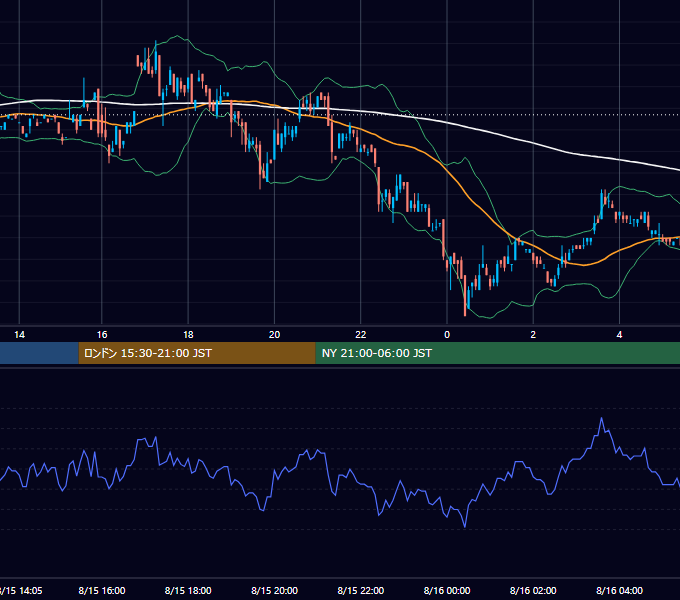Click the 8/16 00:00 date label

pos(447,590)
